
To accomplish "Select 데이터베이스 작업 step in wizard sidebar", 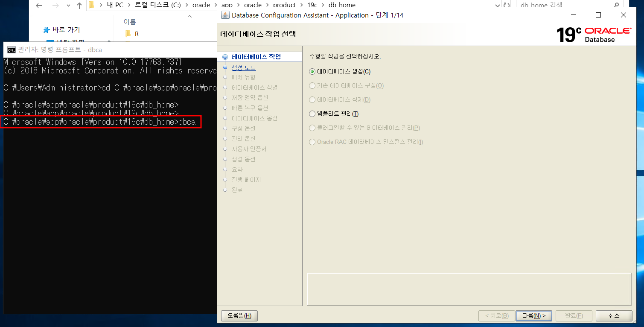I will coord(256,57).
